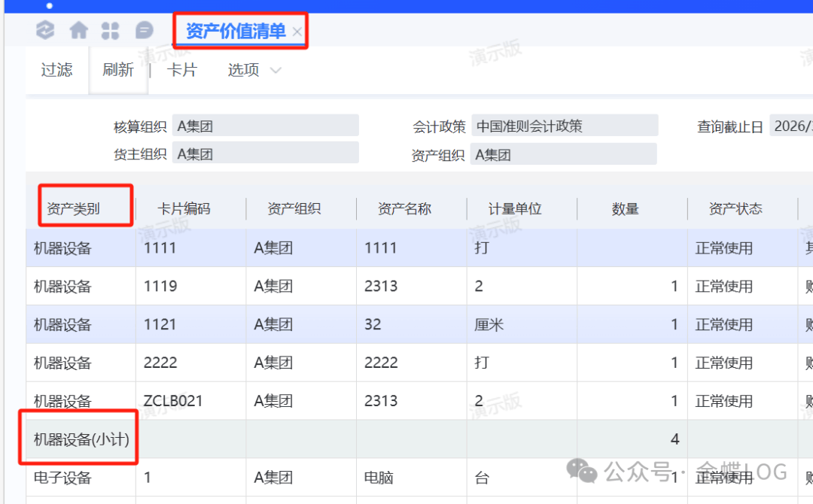The height and width of the screenshot is (504, 813).
Task: Switch to the 资产价值清单 tab
Action: pos(235,32)
